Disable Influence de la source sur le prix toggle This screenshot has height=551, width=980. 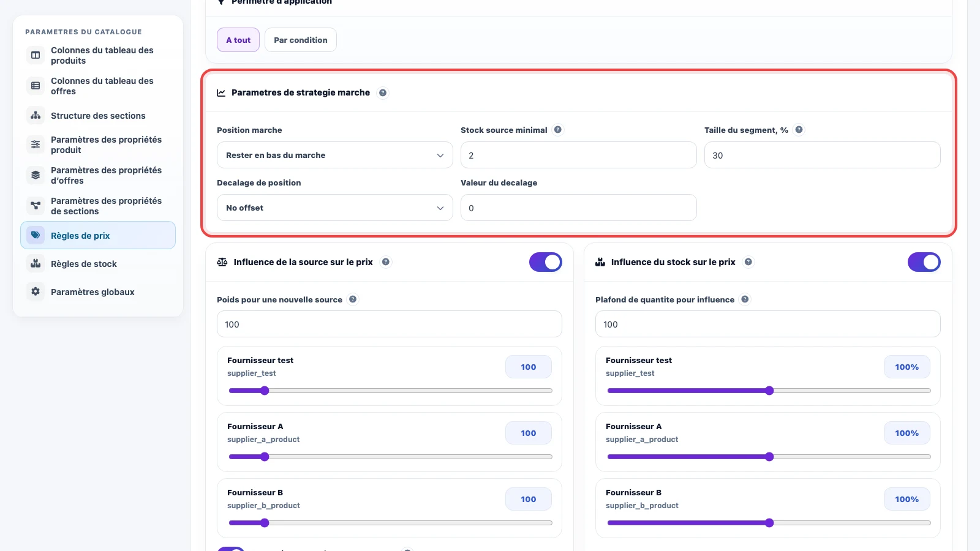(546, 262)
